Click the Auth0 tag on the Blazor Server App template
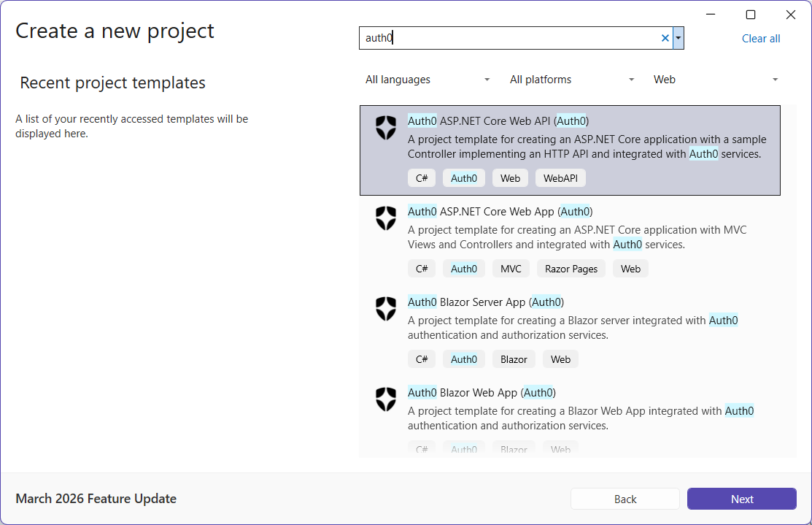This screenshot has height=525, width=812. [464, 359]
